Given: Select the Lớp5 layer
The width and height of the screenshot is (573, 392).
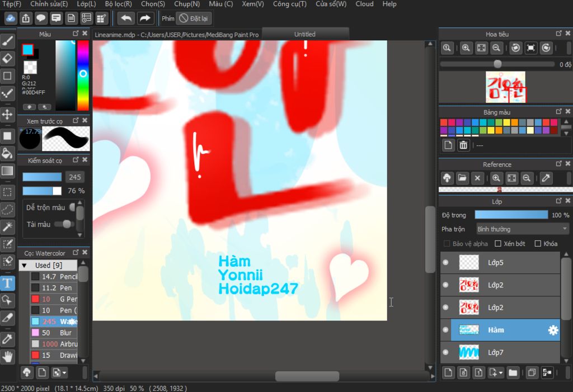Looking at the screenshot, I should (500, 262).
